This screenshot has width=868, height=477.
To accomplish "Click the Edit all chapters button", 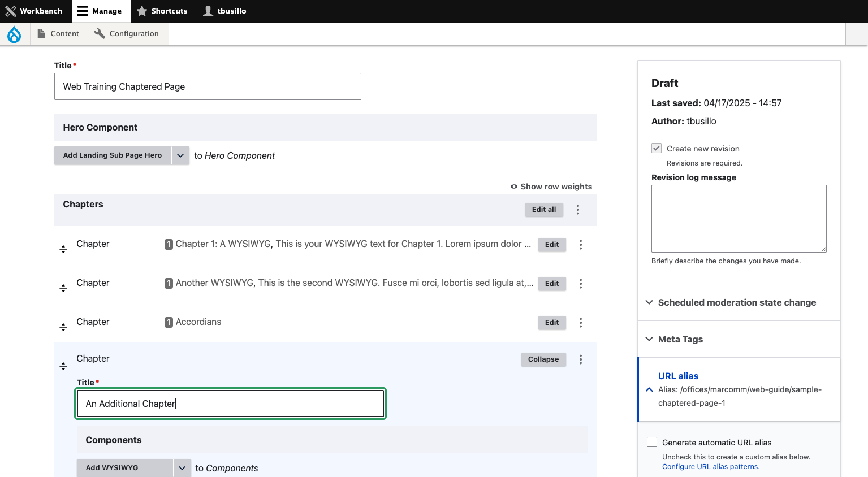I will [544, 210].
